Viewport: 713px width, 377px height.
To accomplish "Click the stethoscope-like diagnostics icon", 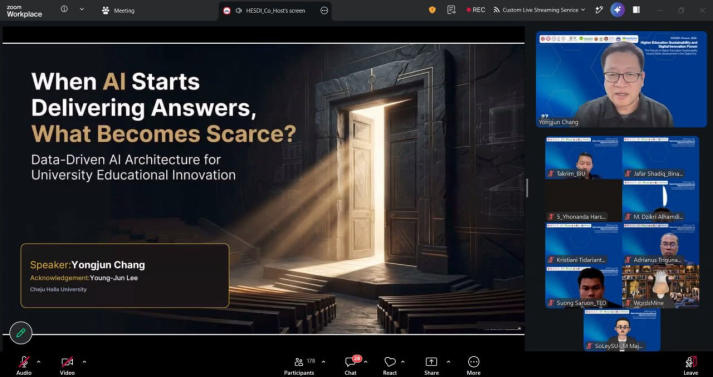I will point(599,10).
